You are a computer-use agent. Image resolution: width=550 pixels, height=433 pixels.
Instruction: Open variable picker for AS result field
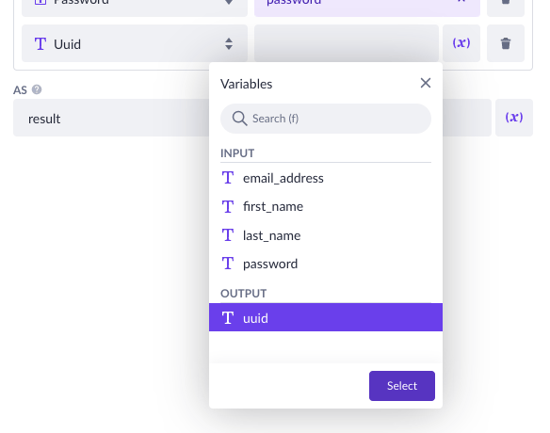point(514,118)
